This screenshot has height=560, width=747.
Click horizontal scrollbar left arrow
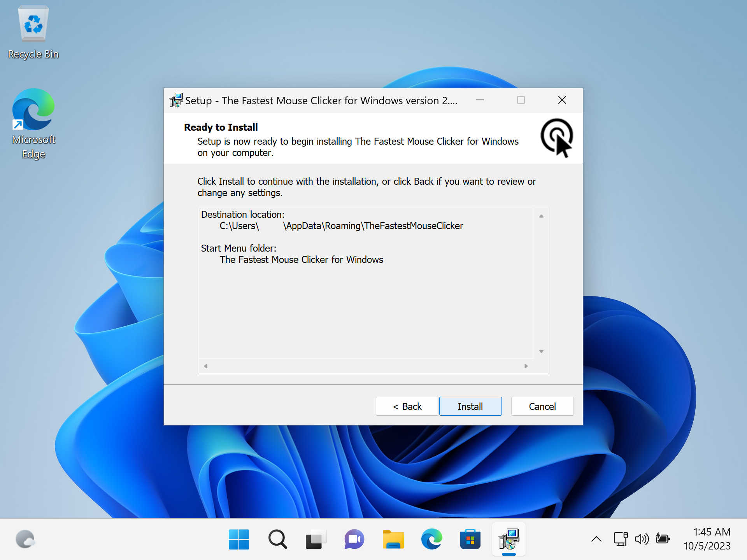[x=205, y=366]
